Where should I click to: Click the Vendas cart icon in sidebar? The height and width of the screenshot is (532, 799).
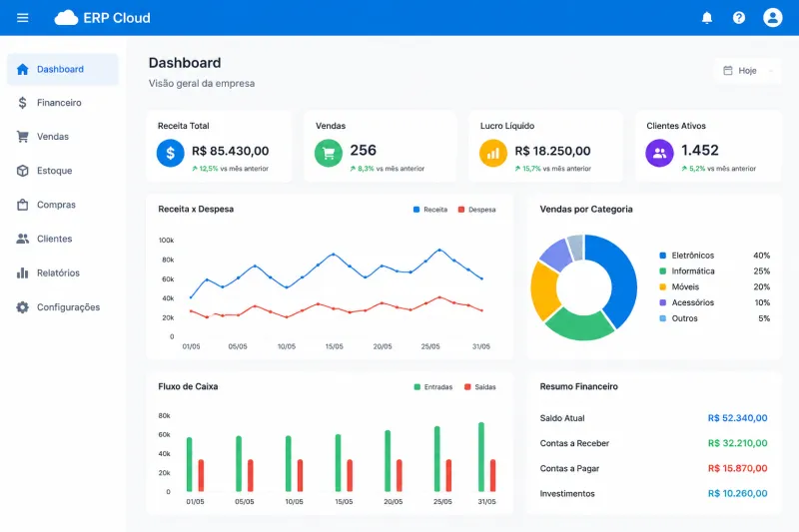pos(22,137)
